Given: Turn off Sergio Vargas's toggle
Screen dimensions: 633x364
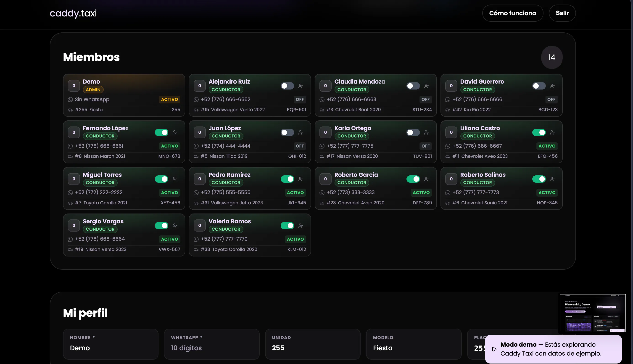Looking at the screenshot, I should tap(161, 225).
